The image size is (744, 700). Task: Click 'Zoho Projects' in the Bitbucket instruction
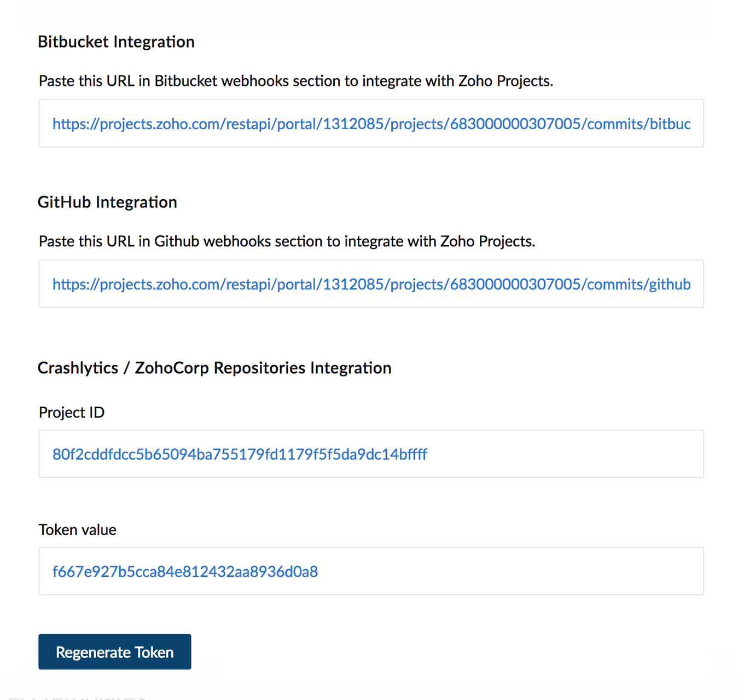point(504,81)
